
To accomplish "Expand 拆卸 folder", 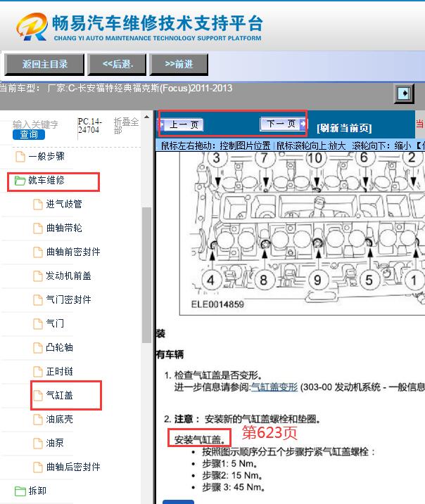I will tap(37, 491).
